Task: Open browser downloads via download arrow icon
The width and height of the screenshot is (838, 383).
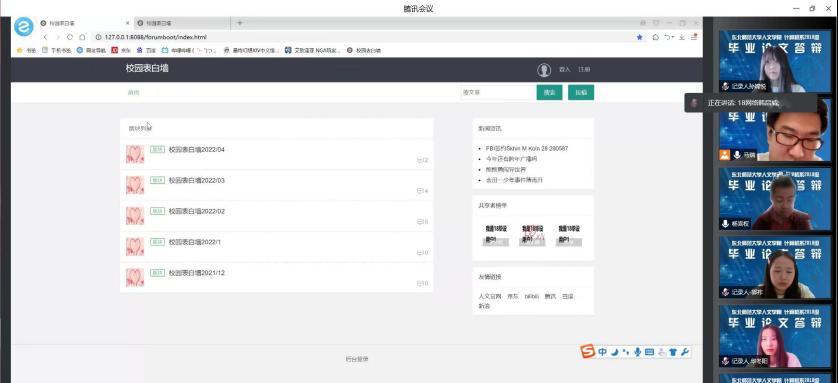Action: pyautogui.click(x=682, y=37)
